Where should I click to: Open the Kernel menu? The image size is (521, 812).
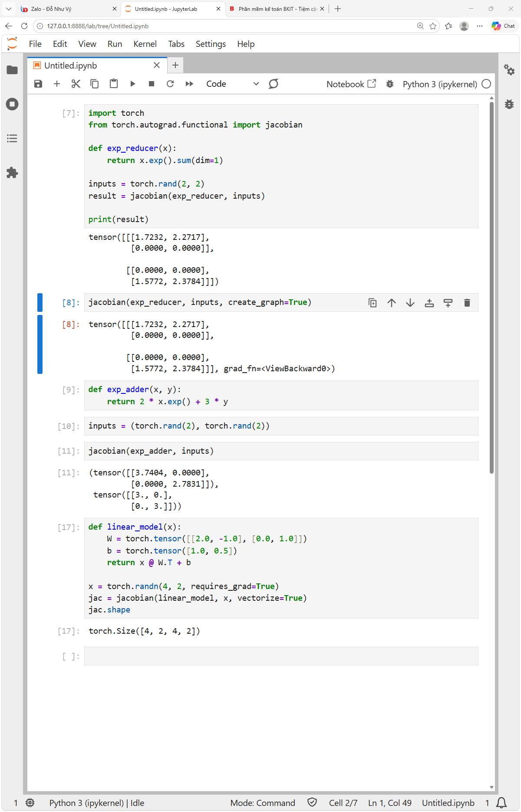pos(145,44)
